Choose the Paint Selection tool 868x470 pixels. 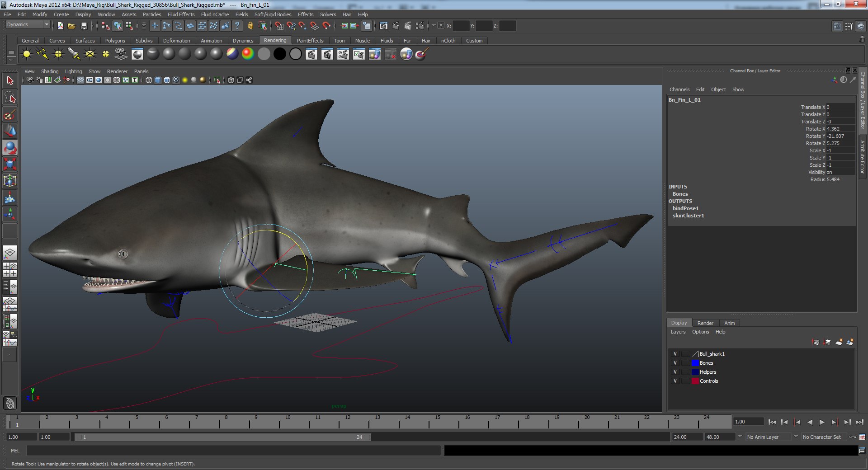[10, 114]
